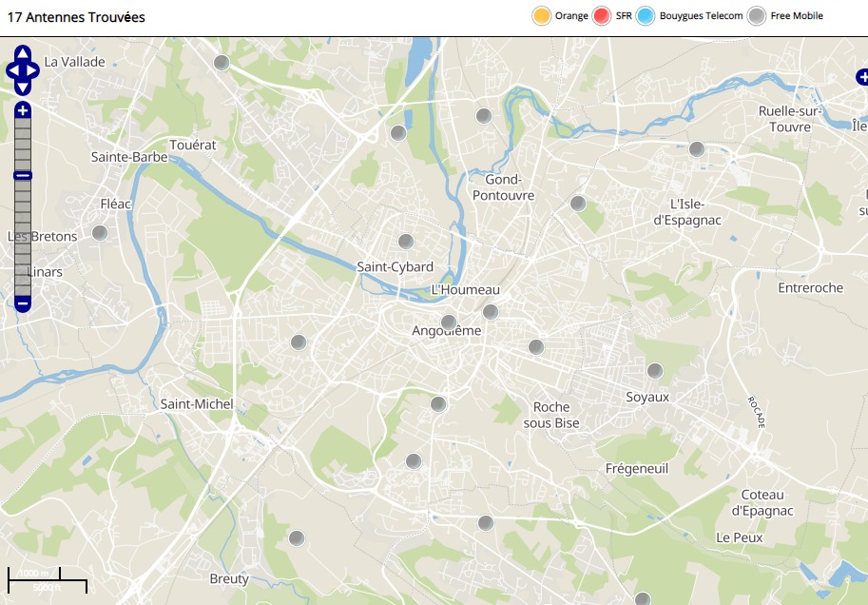Select the antenna marker near Soyaux
This screenshot has height=605, width=868.
click(x=654, y=371)
